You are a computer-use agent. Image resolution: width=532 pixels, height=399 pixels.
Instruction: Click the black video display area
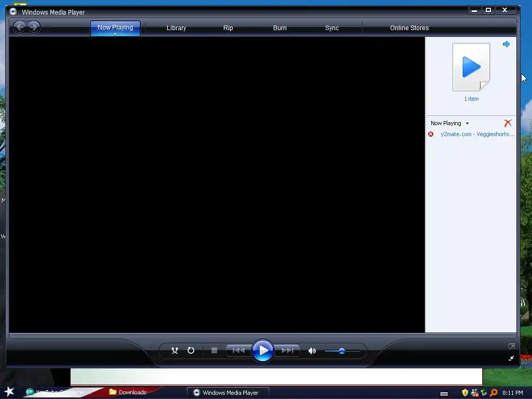[217, 184]
